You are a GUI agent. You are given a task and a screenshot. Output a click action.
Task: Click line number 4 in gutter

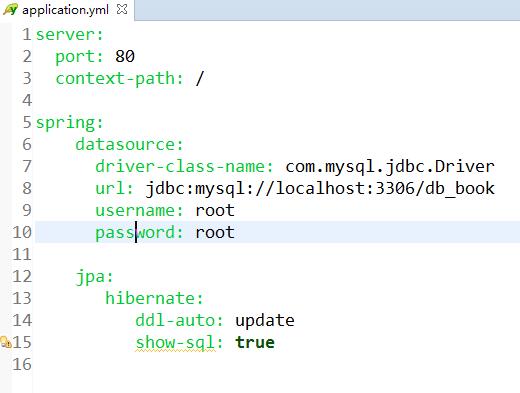click(27, 100)
